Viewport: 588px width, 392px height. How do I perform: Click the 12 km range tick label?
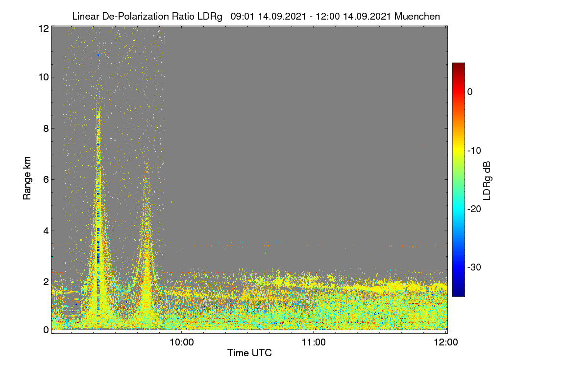coord(43,28)
